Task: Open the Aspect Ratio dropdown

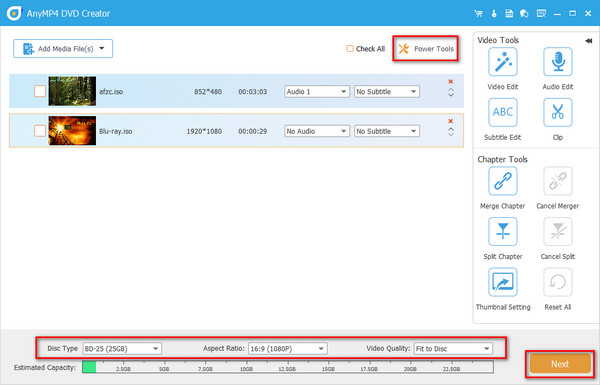Action: click(x=287, y=349)
